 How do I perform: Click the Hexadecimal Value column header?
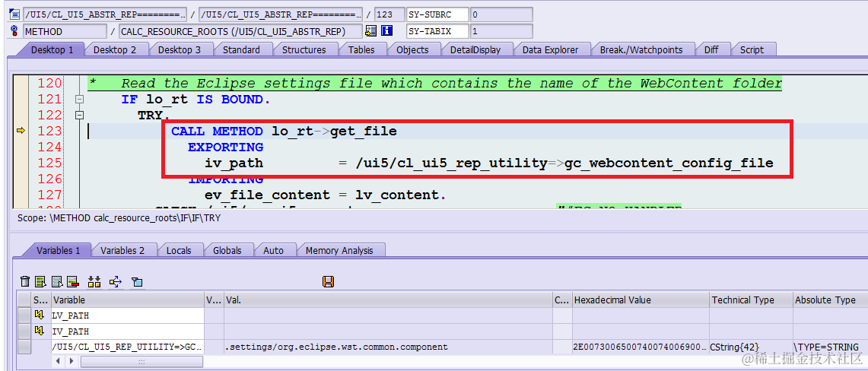(x=641, y=300)
